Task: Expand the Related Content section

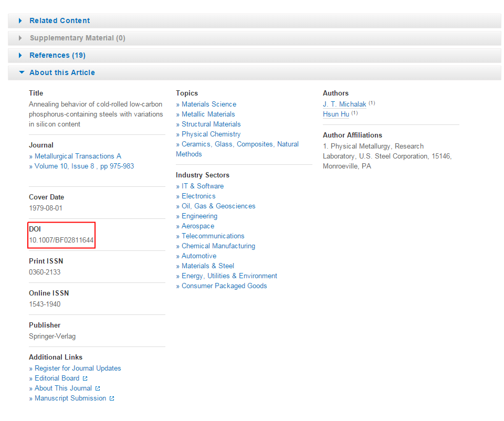Action: tap(59, 20)
